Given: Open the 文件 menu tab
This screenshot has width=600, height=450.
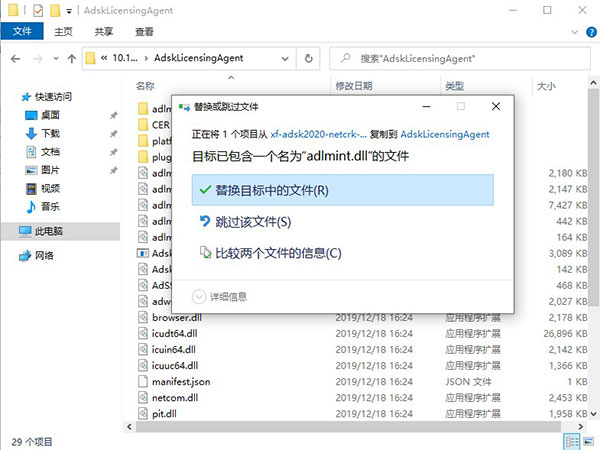Looking at the screenshot, I should [20, 31].
